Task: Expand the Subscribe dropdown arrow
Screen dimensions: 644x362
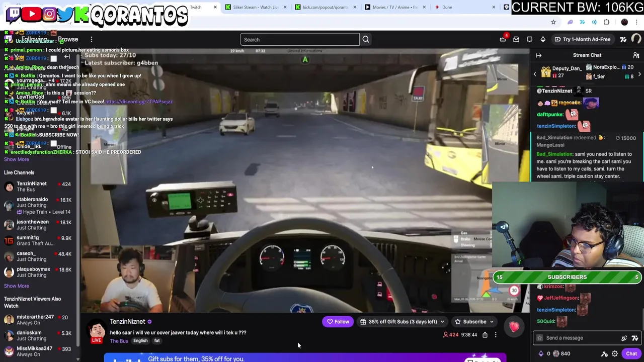Action: pyautogui.click(x=492, y=322)
